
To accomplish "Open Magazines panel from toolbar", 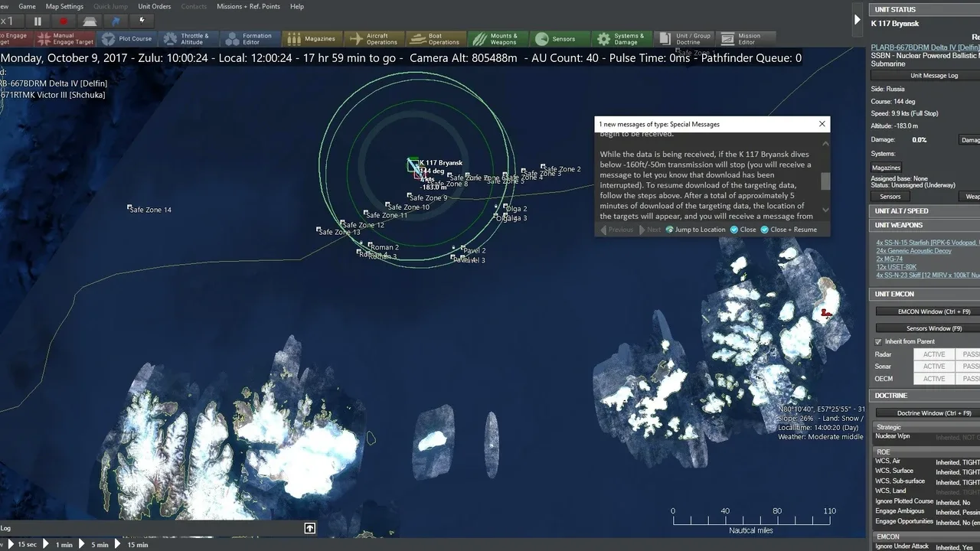I will [x=311, y=39].
